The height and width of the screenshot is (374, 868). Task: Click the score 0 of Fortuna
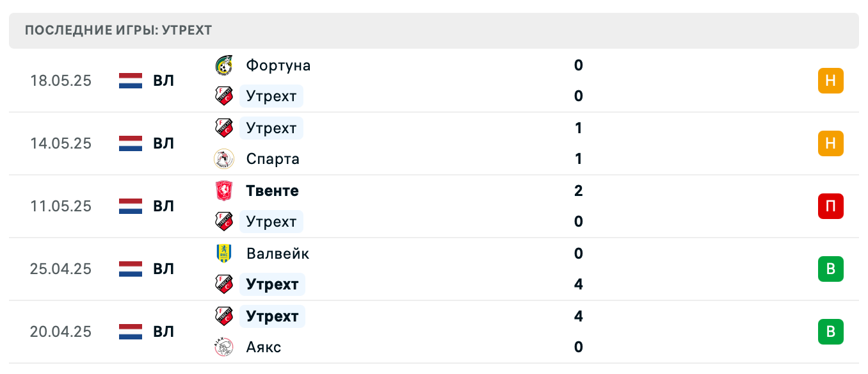579,65
